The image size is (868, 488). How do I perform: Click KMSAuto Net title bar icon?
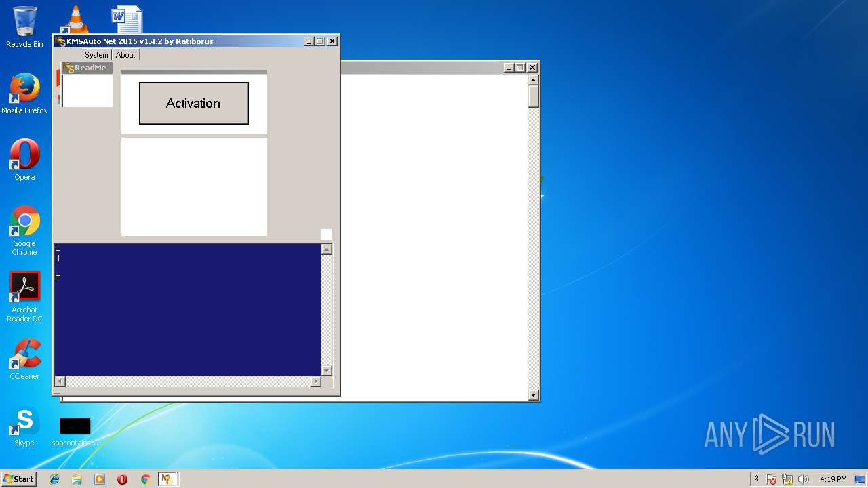(x=61, y=41)
